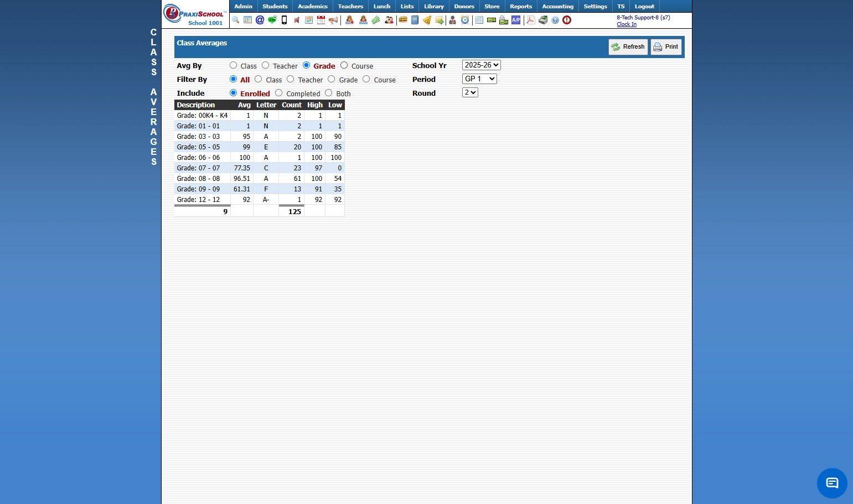This screenshot has height=504, width=853.
Task: Open the Lists menu
Action: pos(407,7)
